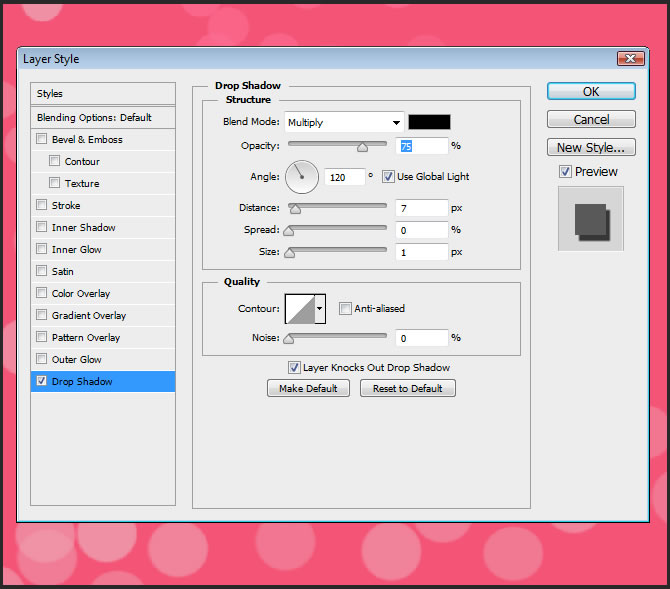The height and width of the screenshot is (589, 670).
Task: Click the Opacity slider handle
Action: coord(362,147)
